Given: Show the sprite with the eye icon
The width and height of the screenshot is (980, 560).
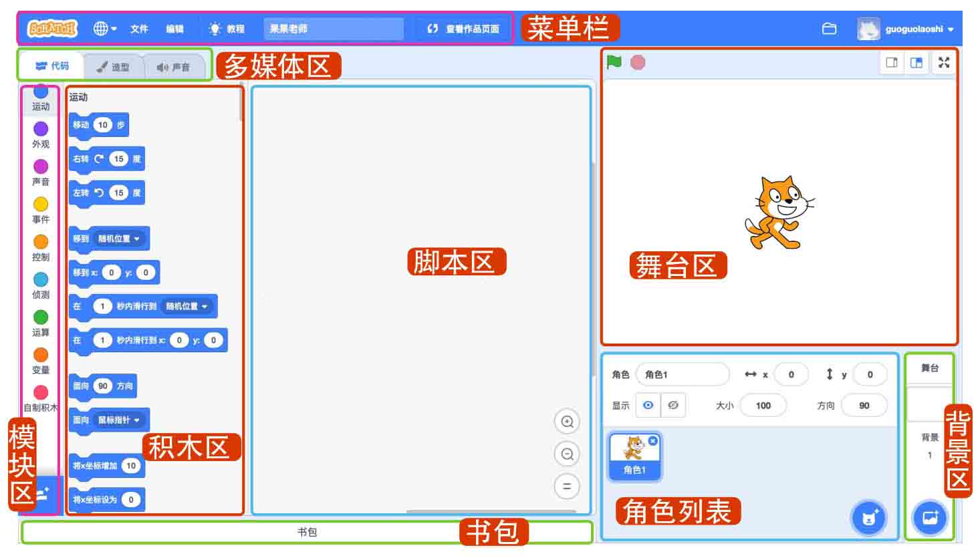Looking at the screenshot, I should click(648, 405).
